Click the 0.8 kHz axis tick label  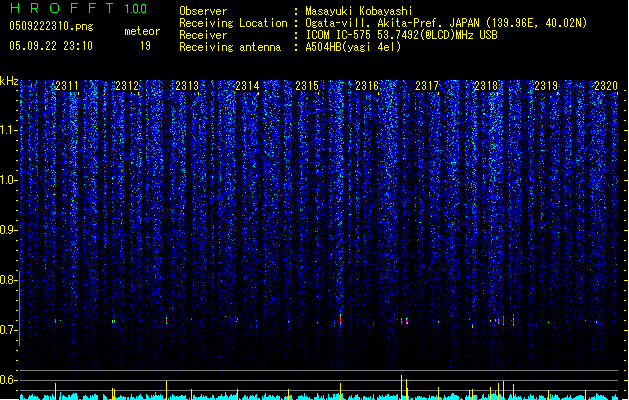(x=9, y=280)
